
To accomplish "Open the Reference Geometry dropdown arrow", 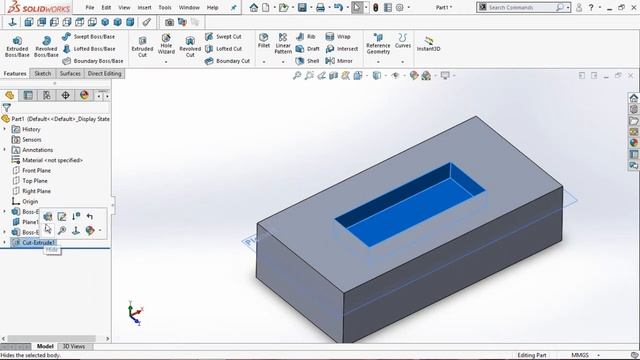I will click(x=378, y=62).
